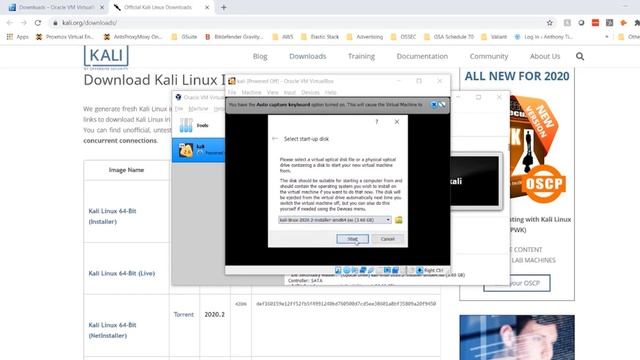Click the kali.org/downloads address bar
The image size is (640, 360).
pos(302,23)
